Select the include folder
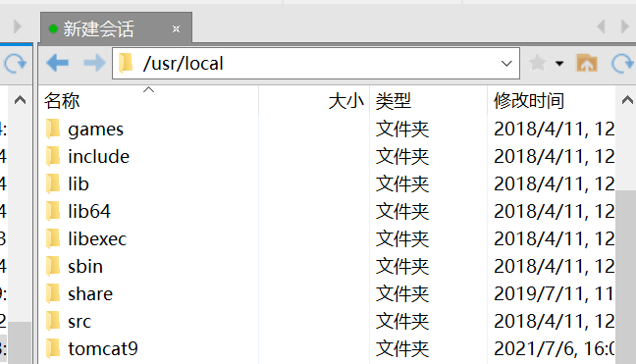The width and height of the screenshot is (636, 364). click(x=98, y=156)
